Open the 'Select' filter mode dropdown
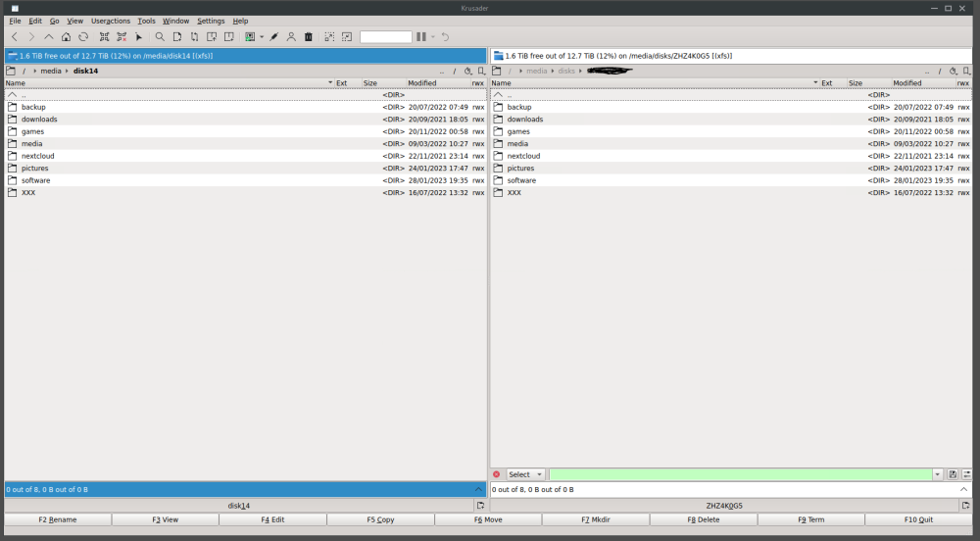 525,474
